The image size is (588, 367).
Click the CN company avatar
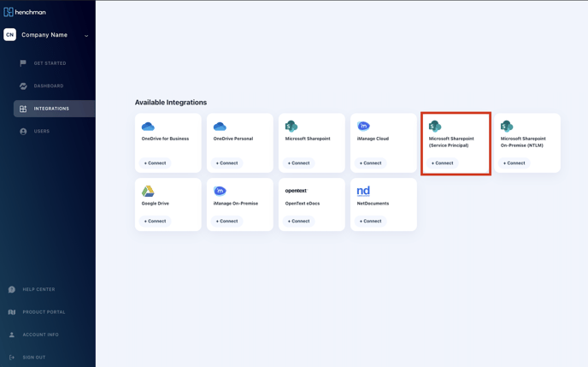pos(9,35)
